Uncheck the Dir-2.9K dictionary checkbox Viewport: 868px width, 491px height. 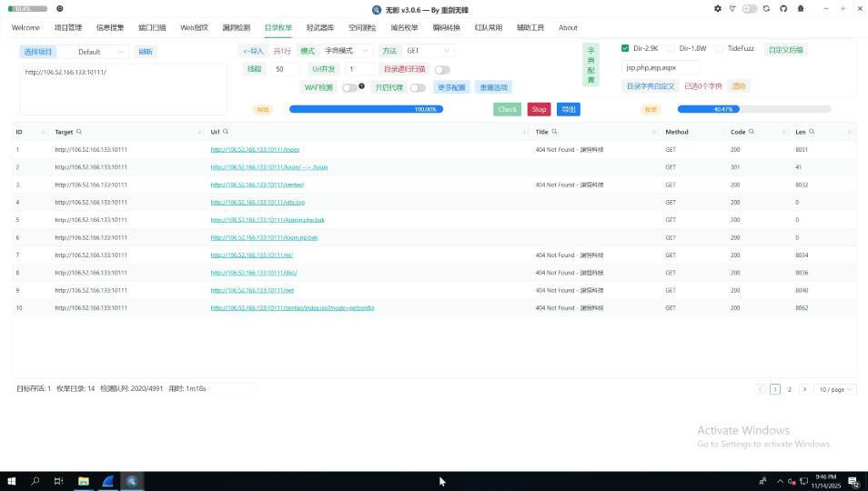[625, 48]
